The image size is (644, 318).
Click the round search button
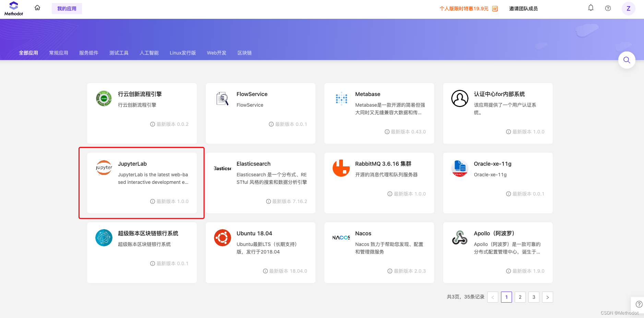[627, 60]
